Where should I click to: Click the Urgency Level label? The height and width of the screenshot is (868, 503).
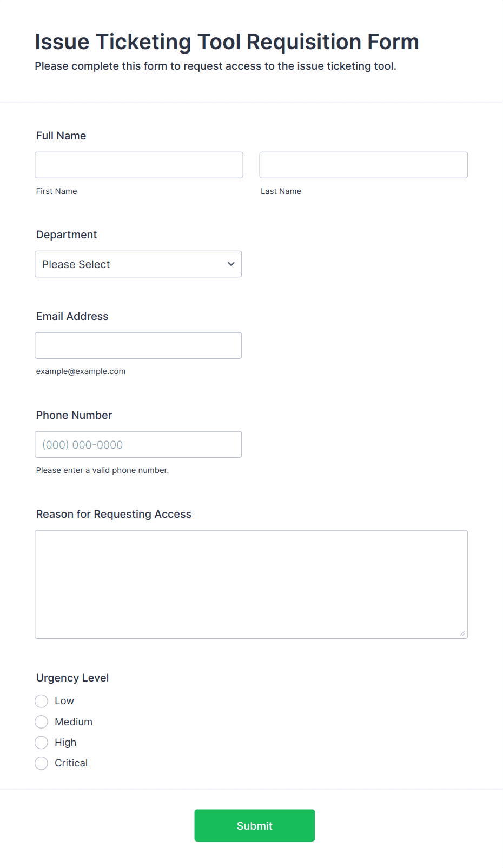72,678
